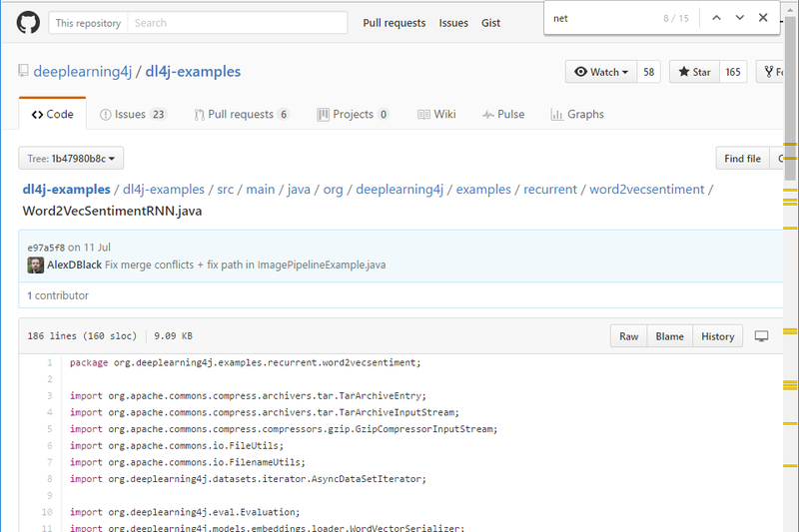
Task: Open GitHub home via Octocat logo
Action: 28,23
